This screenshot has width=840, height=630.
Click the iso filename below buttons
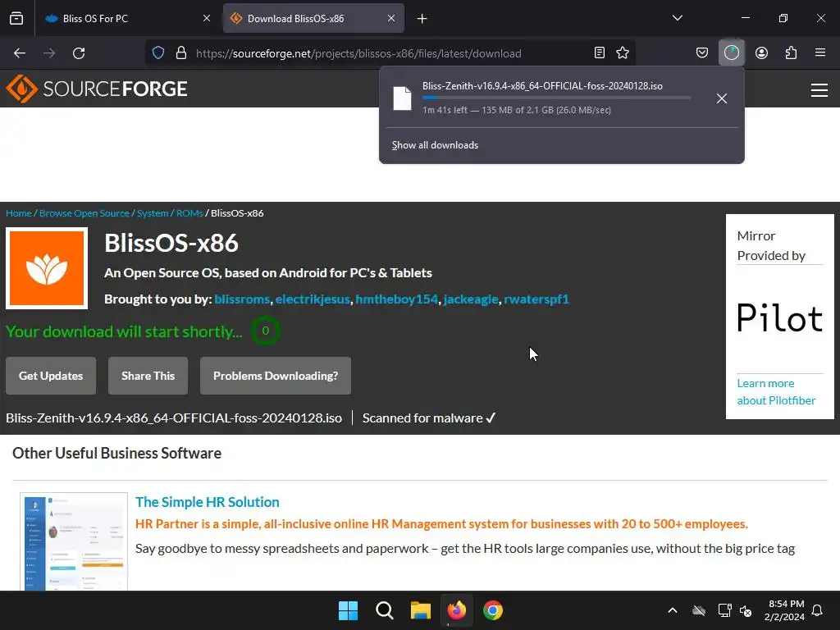coord(174,418)
